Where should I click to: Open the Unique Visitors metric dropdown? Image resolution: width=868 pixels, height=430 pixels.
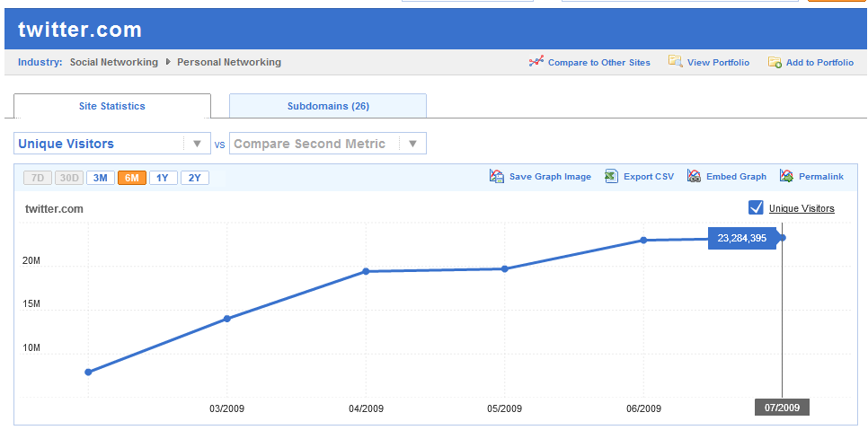point(111,143)
